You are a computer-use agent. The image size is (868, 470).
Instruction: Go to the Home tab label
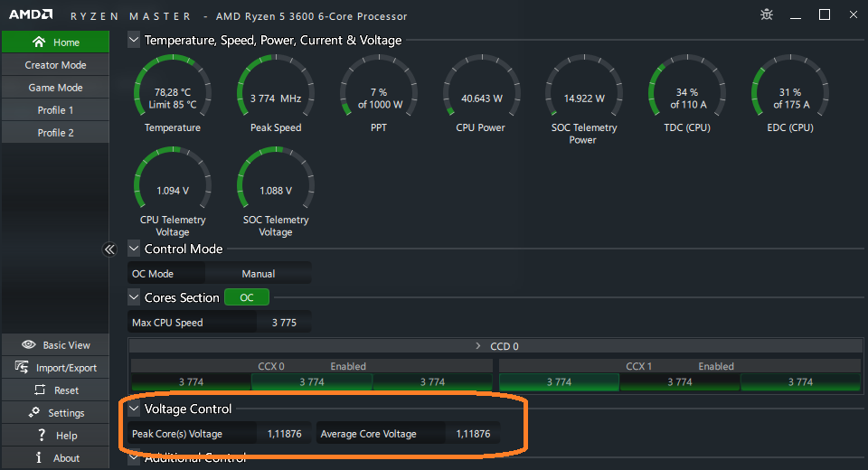66,42
